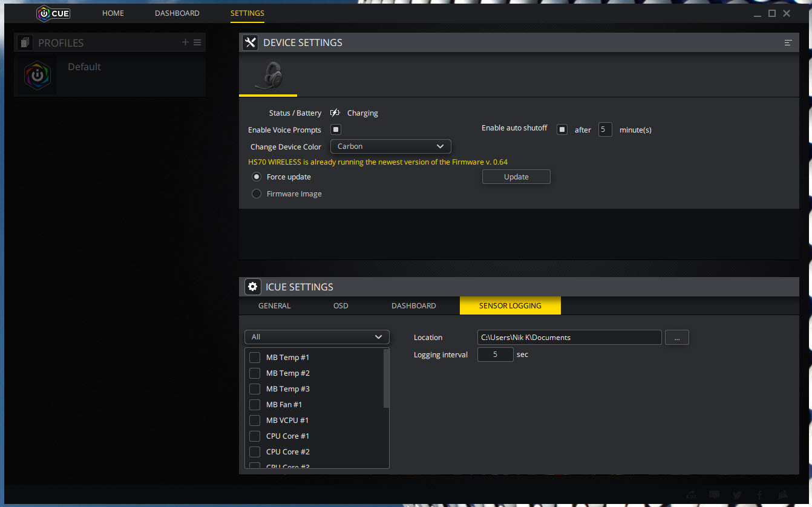Click the Charging status text
Image resolution: width=812 pixels, height=507 pixels.
tap(362, 113)
